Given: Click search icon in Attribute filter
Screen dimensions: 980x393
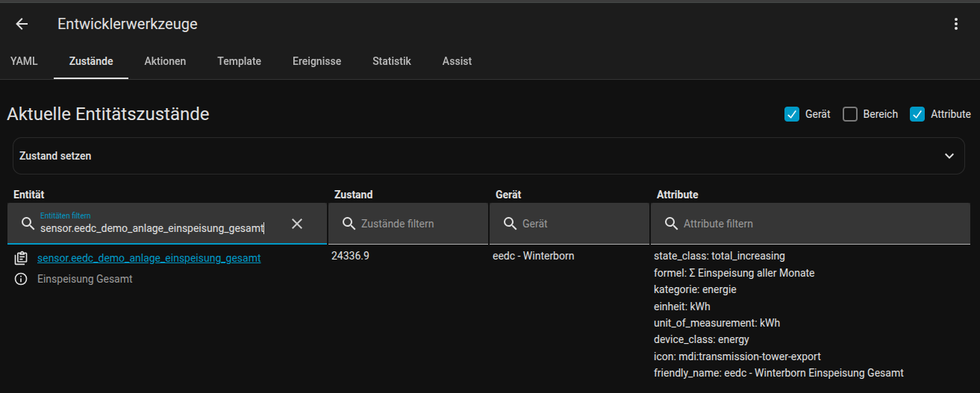Looking at the screenshot, I should (x=671, y=224).
